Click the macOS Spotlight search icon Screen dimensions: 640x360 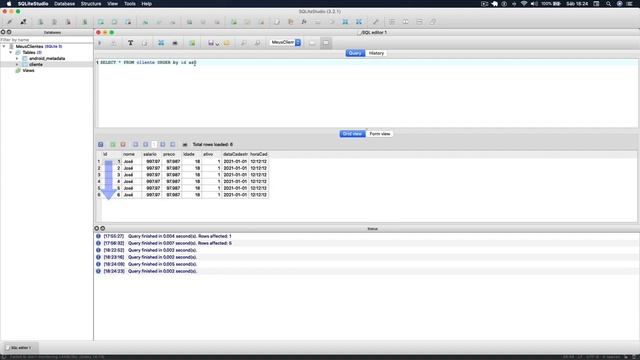coord(609,4)
